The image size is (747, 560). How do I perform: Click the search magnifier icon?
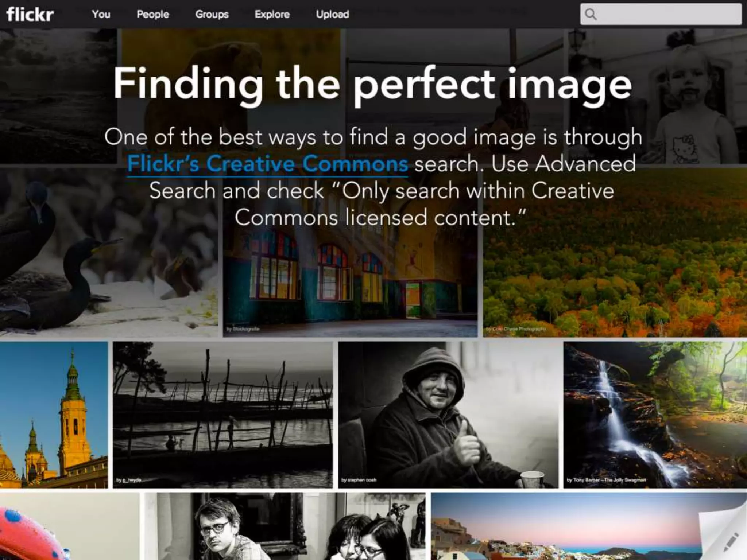591,14
